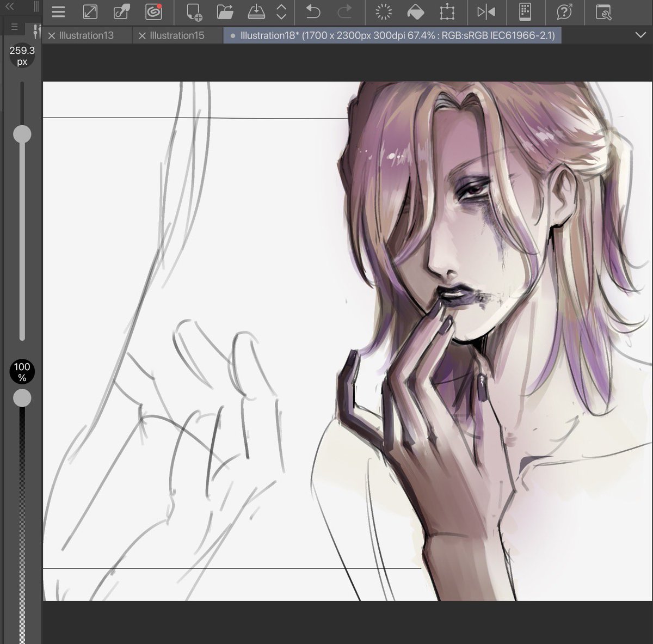This screenshot has height=644, width=653.
Task: Open the small palette menu hamburger
Action: [x=15, y=27]
